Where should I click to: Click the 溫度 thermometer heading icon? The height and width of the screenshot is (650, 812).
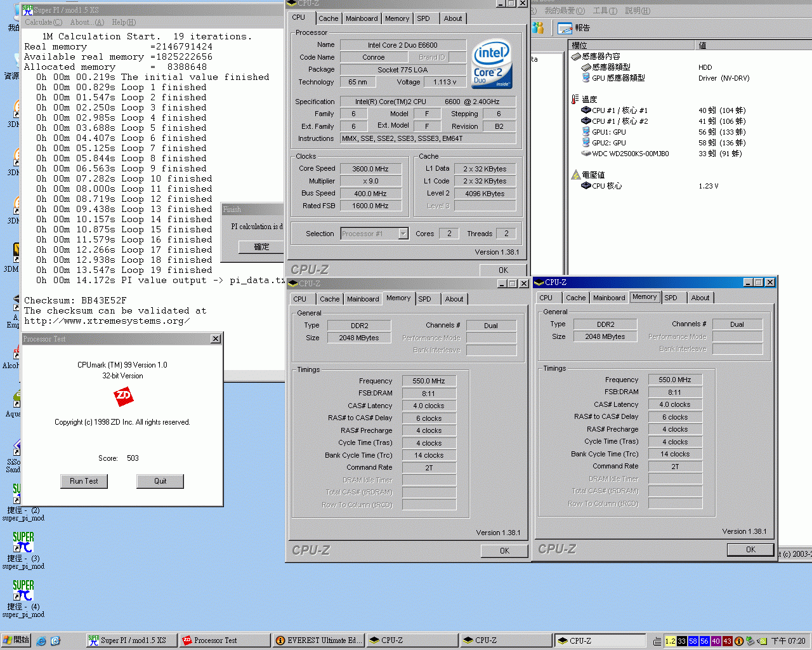click(x=575, y=100)
